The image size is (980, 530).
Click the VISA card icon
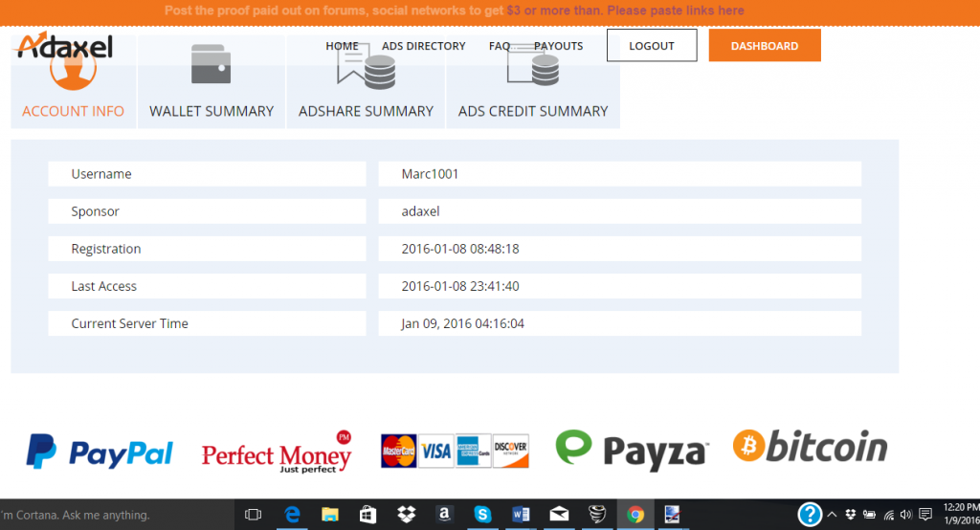pyautogui.click(x=435, y=451)
